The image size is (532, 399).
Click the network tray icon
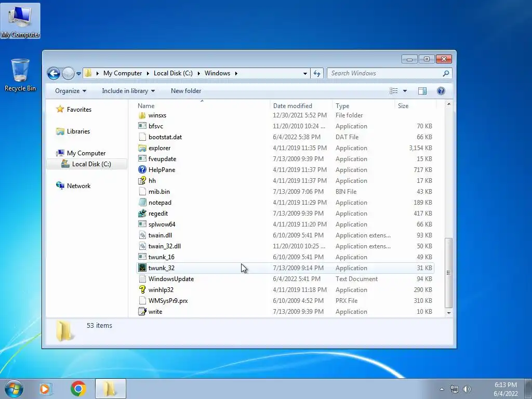(x=454, y=389)
